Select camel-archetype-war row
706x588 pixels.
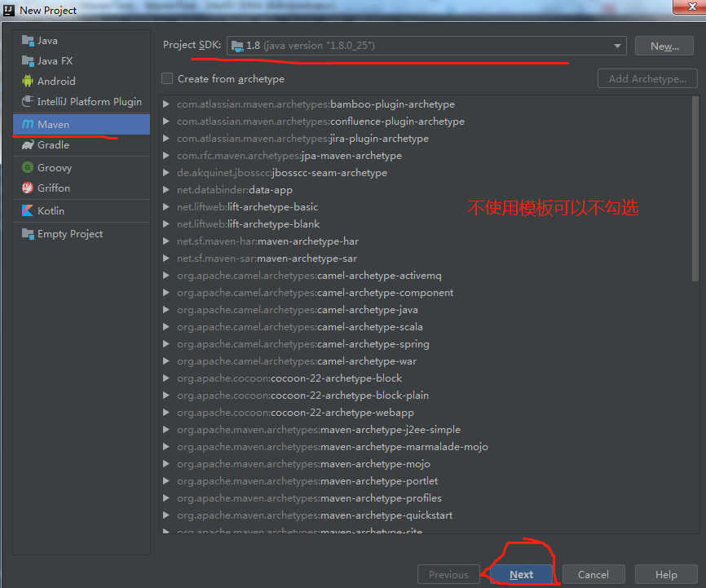[x=426, y=361]
